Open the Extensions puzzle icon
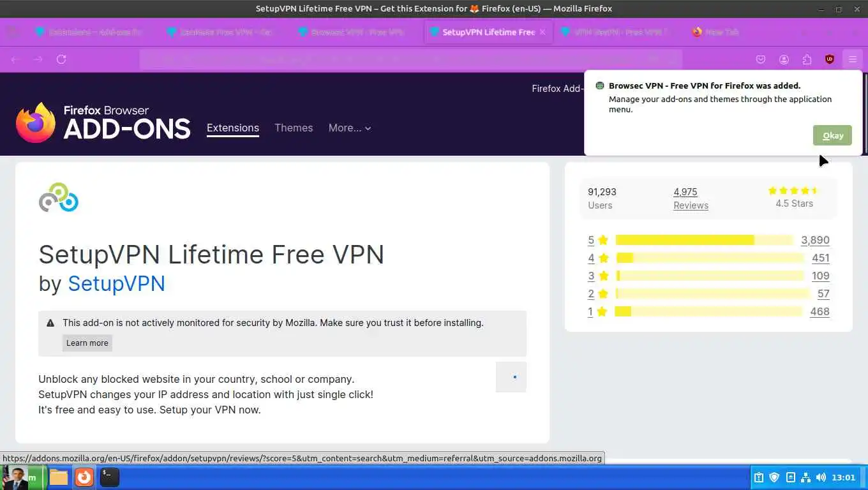The height and width of the screenshot is (490, 868). coord(807,59)
